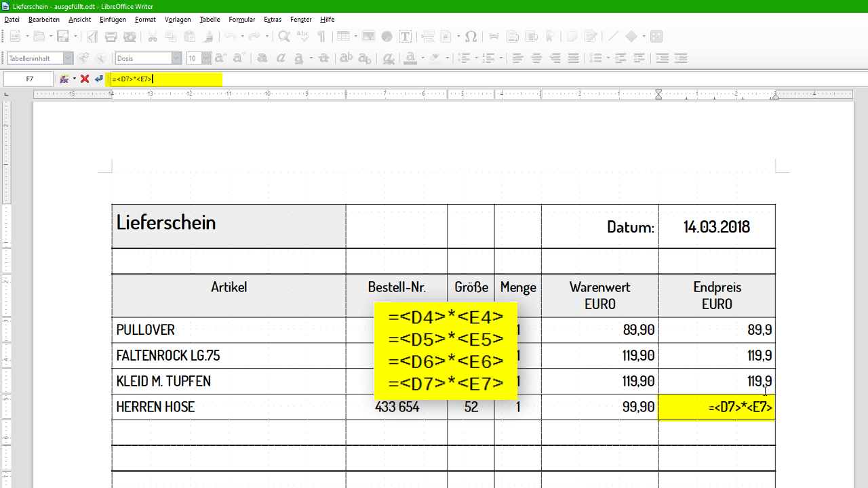Open the paragraph style dropdown Tabelleninhalt
The height and width of the screenshot is (488, 868).
point(68,58)
